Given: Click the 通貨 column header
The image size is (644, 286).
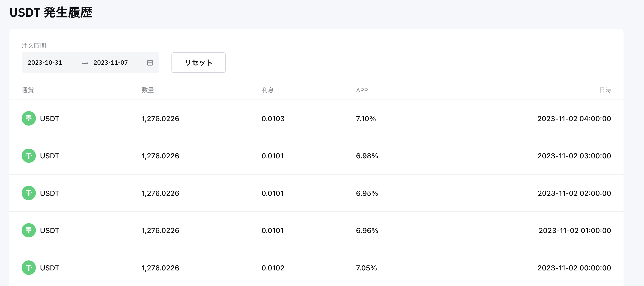Looking at the screenshot, I should coord(28,90).
